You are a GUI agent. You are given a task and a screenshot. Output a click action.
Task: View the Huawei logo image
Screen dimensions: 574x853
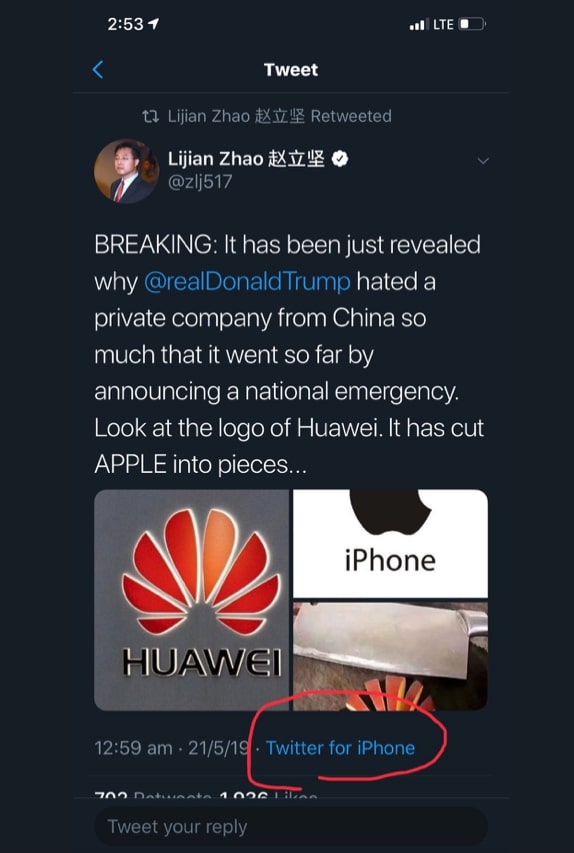192,599
